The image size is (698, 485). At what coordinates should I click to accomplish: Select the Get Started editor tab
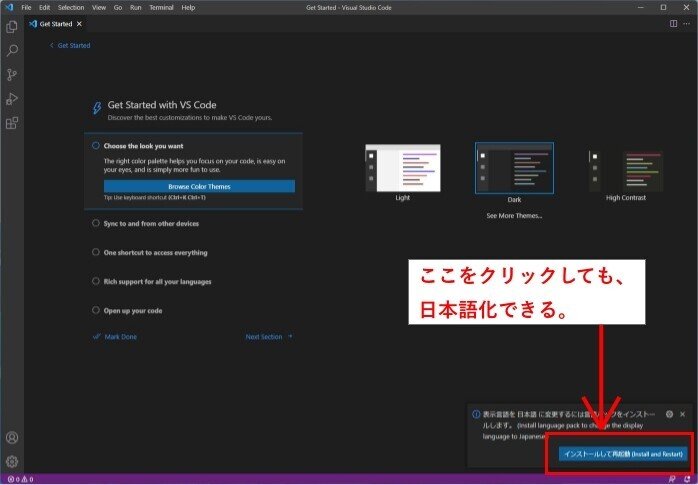click(55, 24)
